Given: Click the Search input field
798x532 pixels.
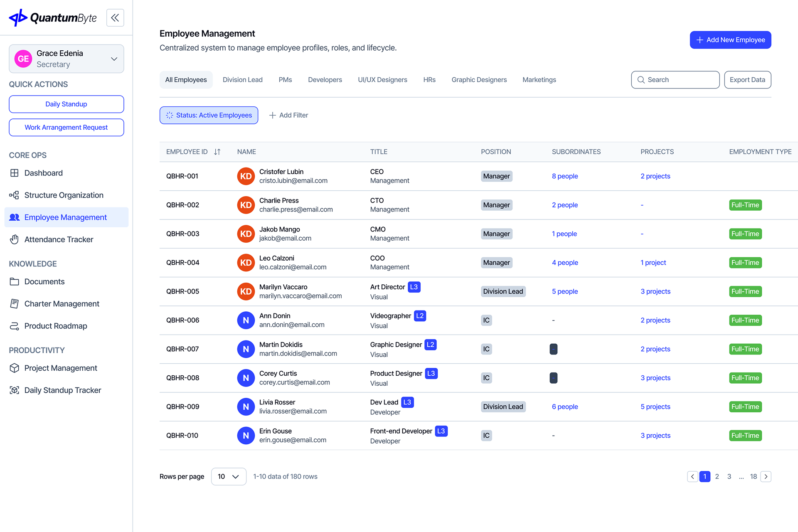Looking at the screenshot, I should [675, 80].
